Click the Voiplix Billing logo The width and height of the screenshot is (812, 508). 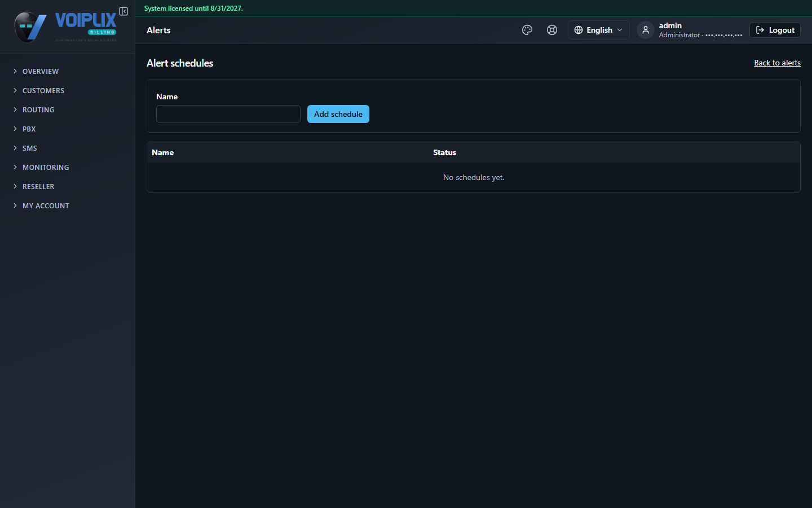point(65,27)
